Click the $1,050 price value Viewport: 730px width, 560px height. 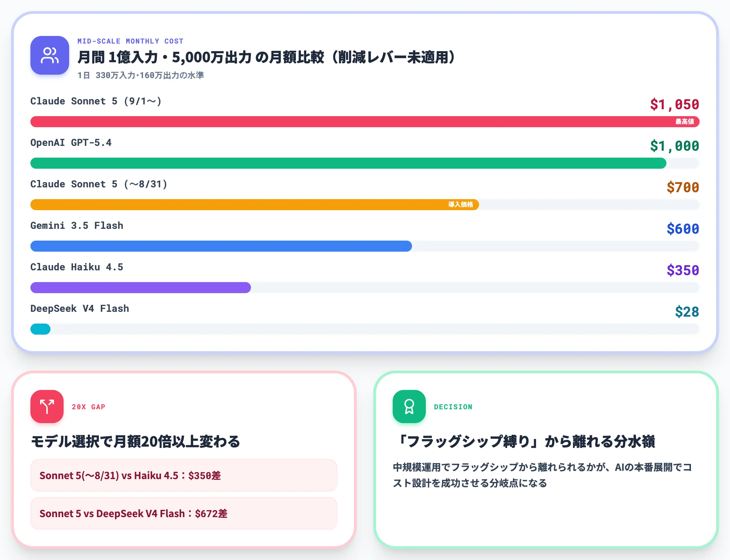[x=675, y=104]
